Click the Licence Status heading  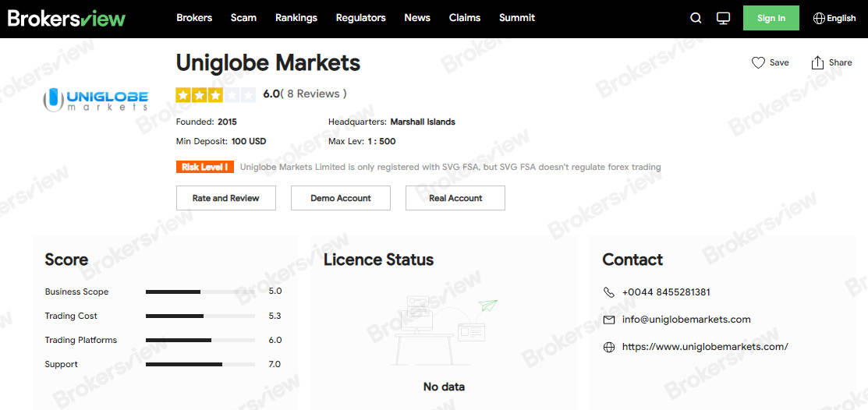coord(379,260)
